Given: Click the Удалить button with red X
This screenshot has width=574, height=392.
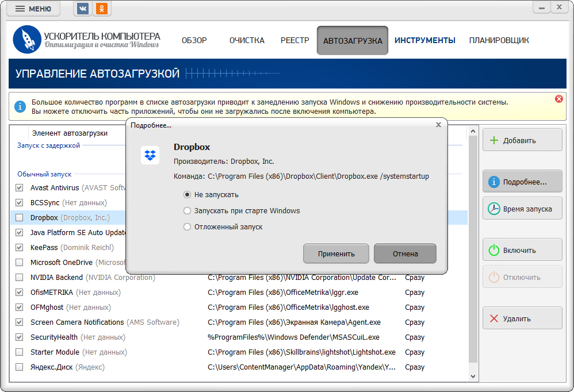Looking at the screenshot, I should (x=522, y=318).
